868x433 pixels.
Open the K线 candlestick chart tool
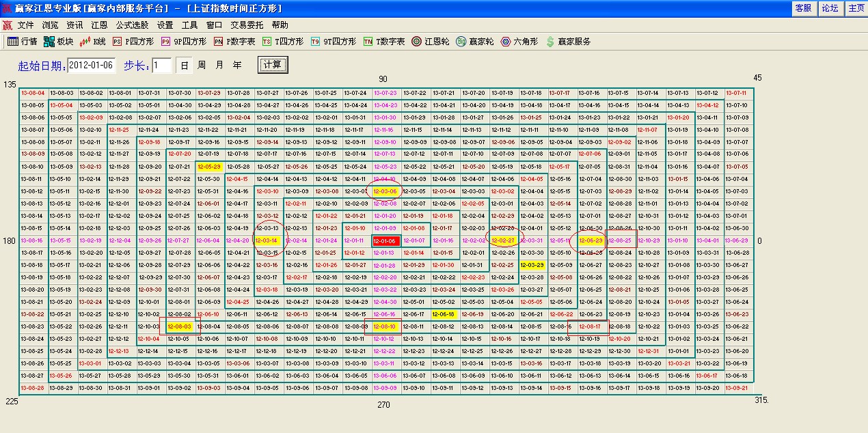coord(93,41)
